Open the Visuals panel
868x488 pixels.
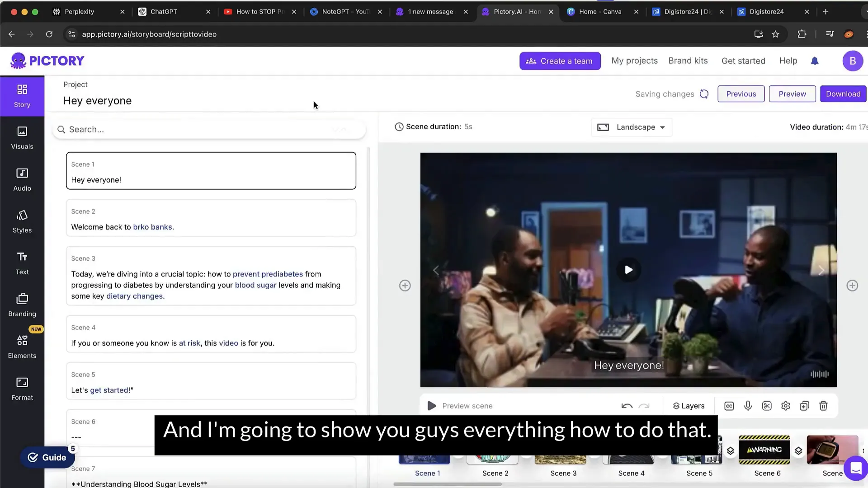tap(22, 137)
